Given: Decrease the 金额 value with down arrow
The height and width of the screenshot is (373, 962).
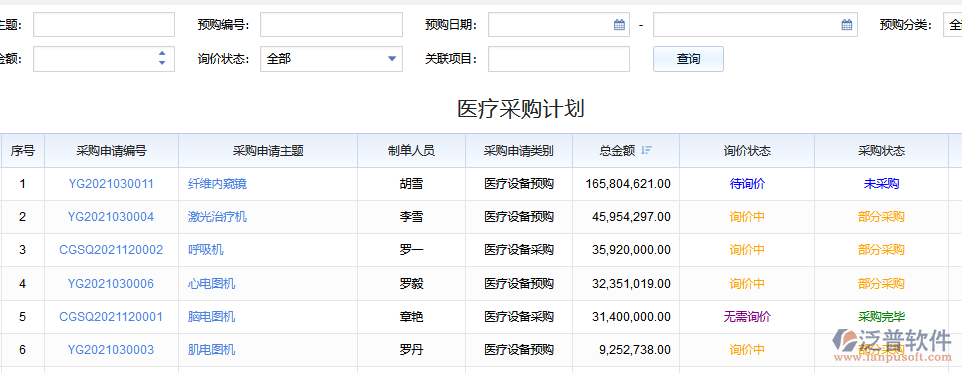Looking at the screenshot, I should click(162, 63).
